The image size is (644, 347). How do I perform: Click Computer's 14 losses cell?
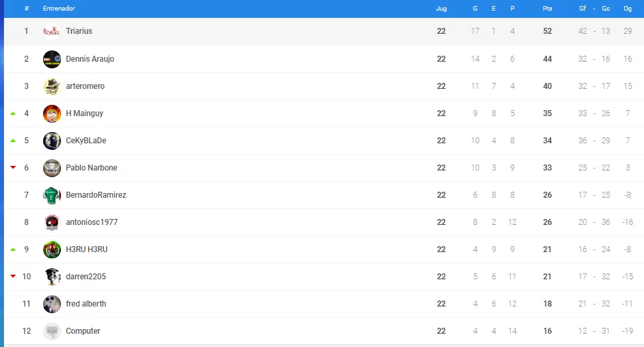tap(512, 331)
